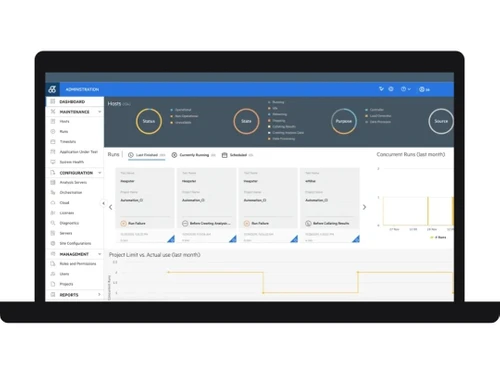Show next run cards with right arrow
This screenshot has width=500, height=375.
coord(364,207)
